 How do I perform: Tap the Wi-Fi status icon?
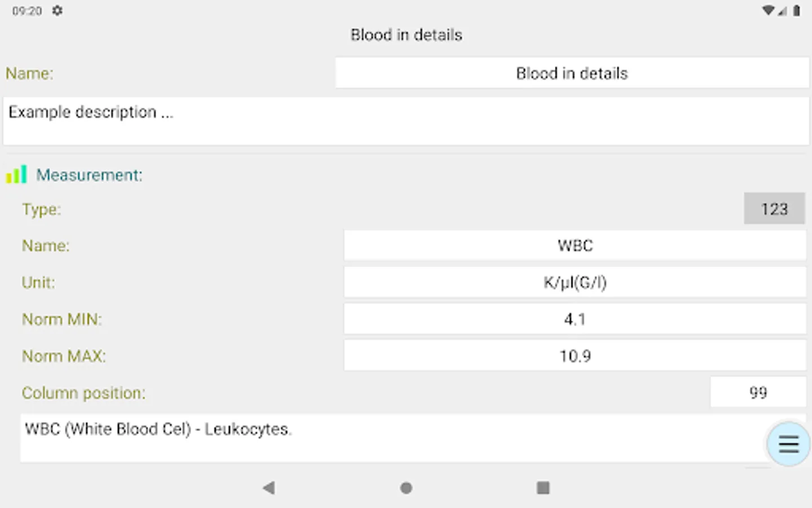tap(767, 11)
